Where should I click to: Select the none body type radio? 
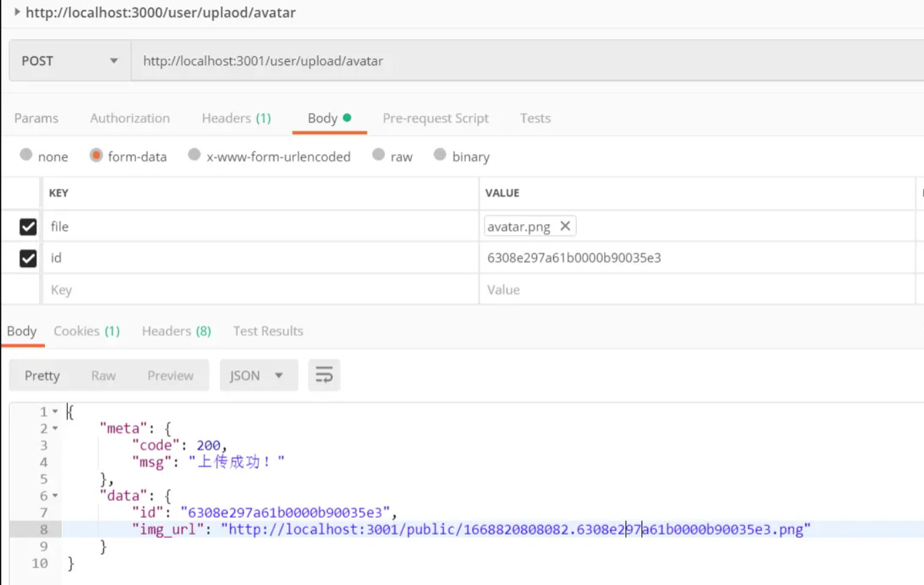coord(26,155)
